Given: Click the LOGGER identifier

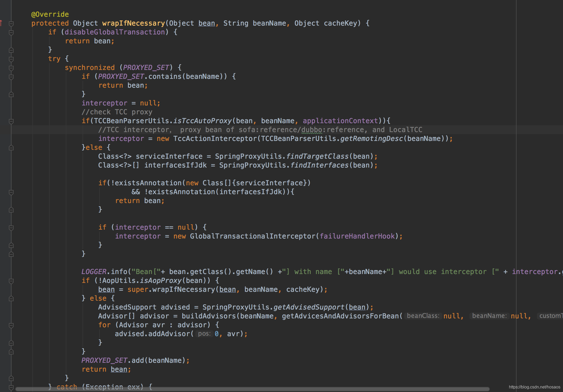Looking at the screenshot, I should click(x=94, y=272).
